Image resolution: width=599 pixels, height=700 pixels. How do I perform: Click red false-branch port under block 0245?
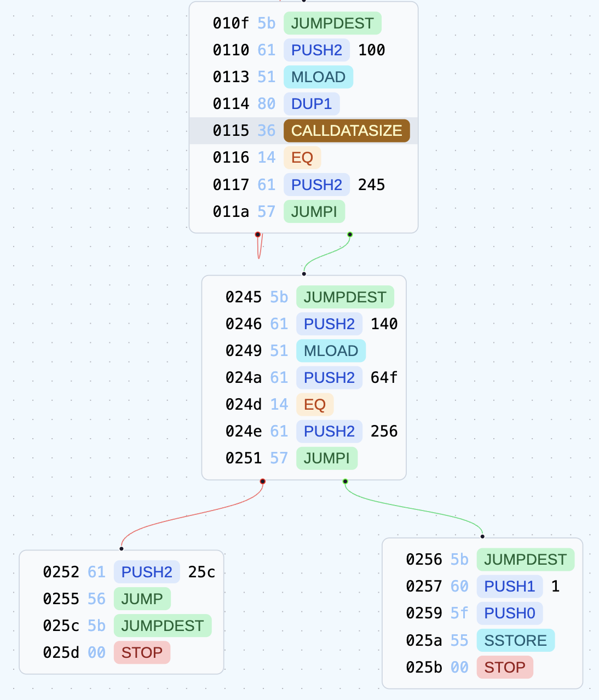pyautogui.click(x=263, y=481)
